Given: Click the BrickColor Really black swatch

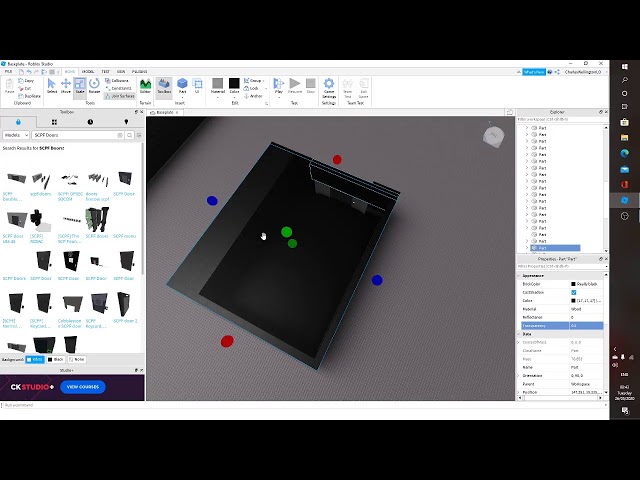Looking at the screenshot, I should pyautogui.click(x=573, y=284).
